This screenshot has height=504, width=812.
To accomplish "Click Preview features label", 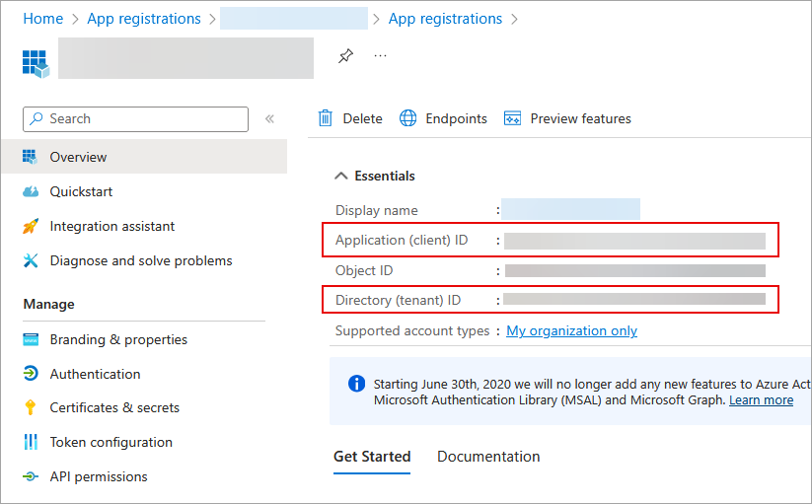I will tap(580, 118).
